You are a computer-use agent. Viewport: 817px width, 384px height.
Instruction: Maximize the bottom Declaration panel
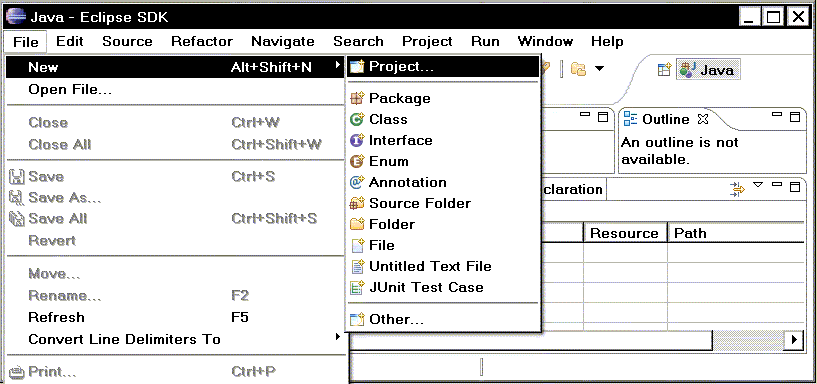point(795,187)
